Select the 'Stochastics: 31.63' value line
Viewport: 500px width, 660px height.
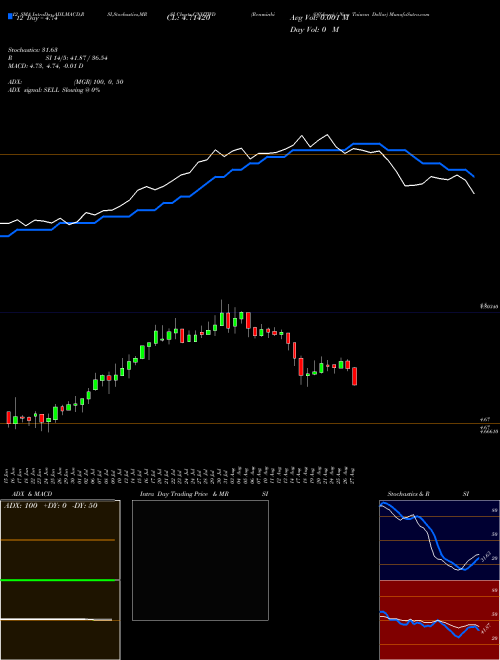coord(32,50)
